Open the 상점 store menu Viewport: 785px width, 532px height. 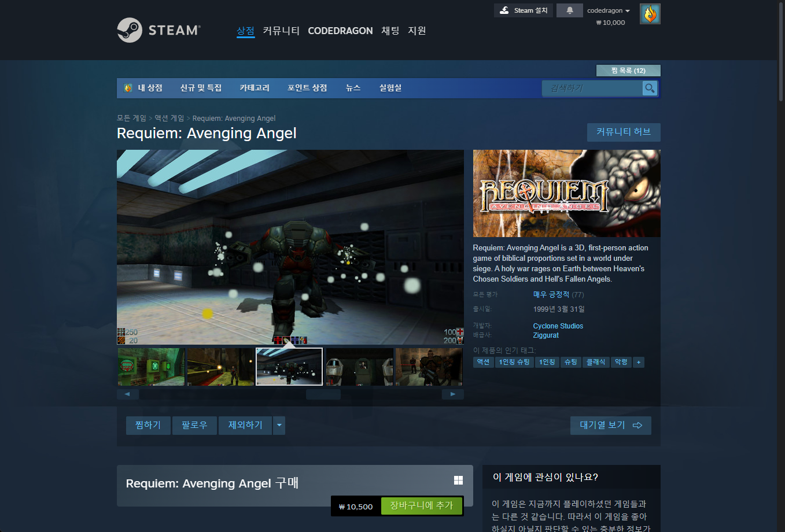click(x=245, y=31)
